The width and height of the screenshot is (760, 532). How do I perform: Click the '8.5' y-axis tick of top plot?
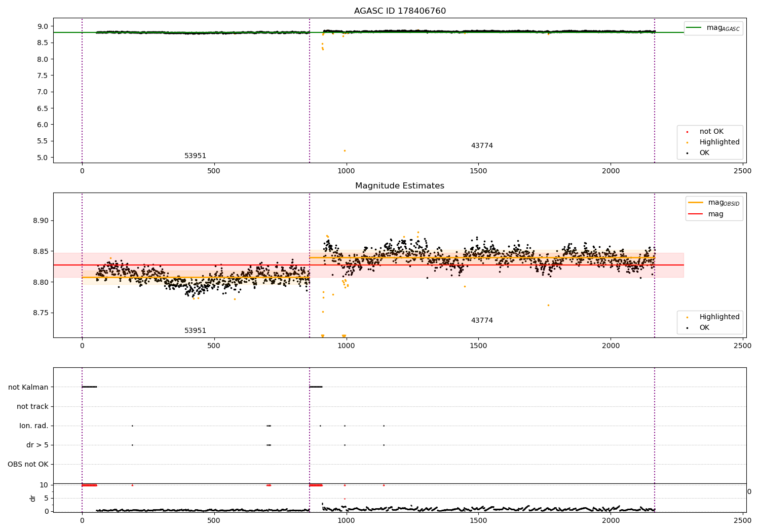point(44,43)
